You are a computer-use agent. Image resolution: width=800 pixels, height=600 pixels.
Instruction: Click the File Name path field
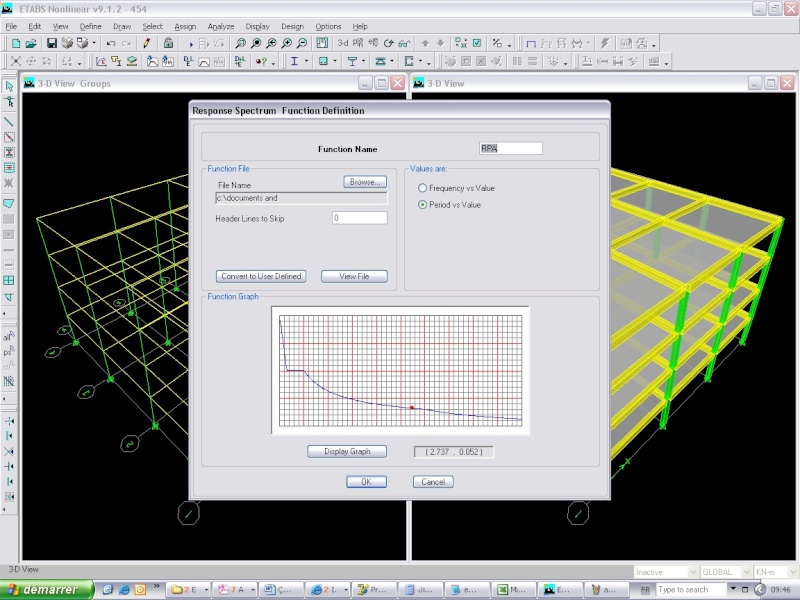(x=301, y=198)
